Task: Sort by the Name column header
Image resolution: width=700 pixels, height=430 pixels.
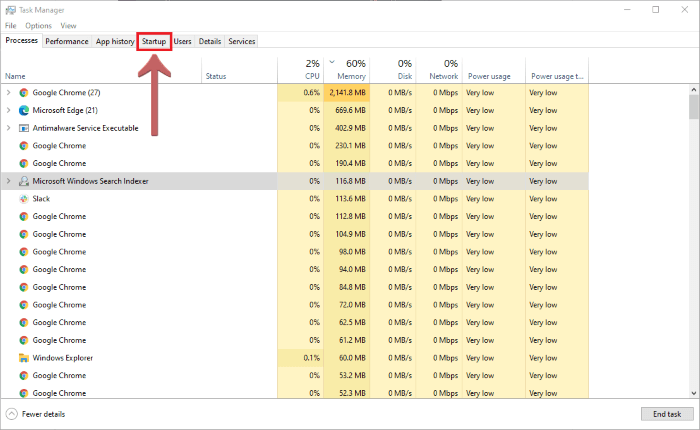Action: tap(101, 71)
